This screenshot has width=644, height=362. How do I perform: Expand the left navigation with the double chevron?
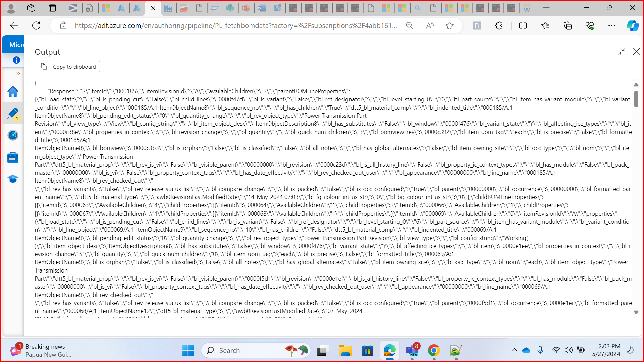tap(18, 73)
